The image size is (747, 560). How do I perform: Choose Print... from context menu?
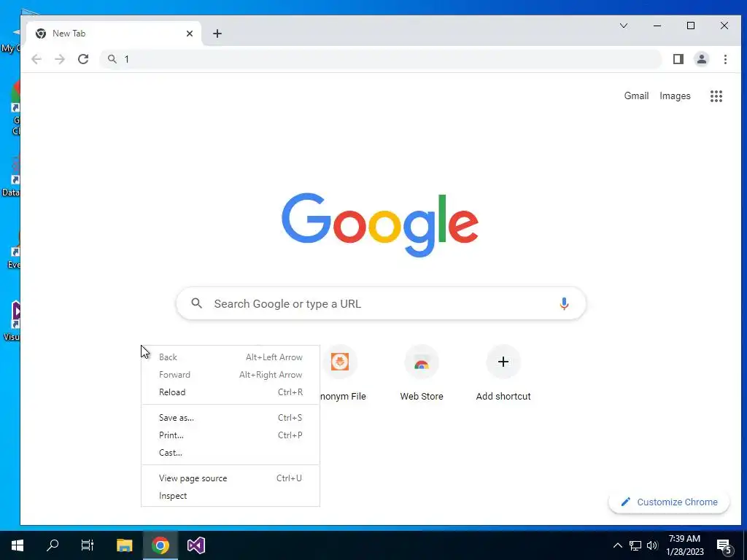tap(231, 435)
